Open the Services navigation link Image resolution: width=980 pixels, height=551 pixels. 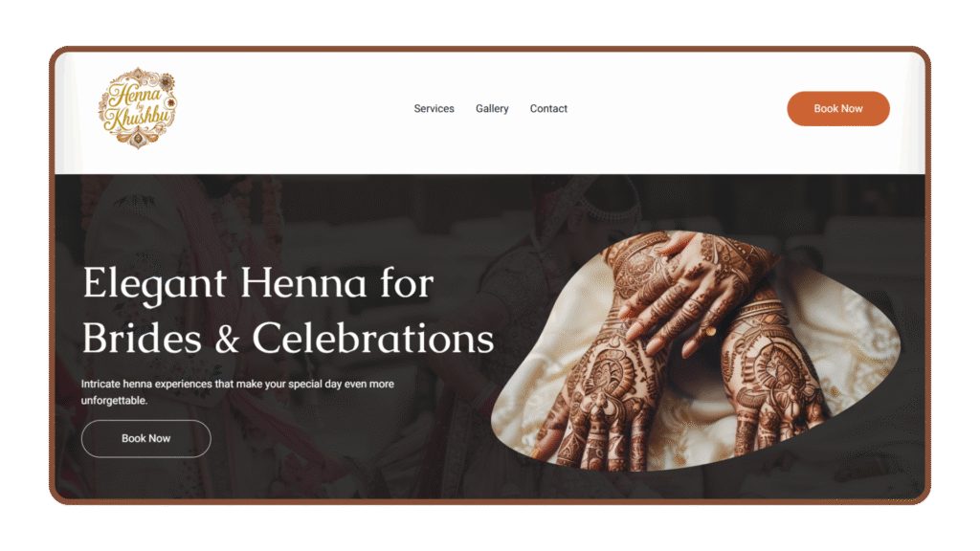[x=434, y=109]
